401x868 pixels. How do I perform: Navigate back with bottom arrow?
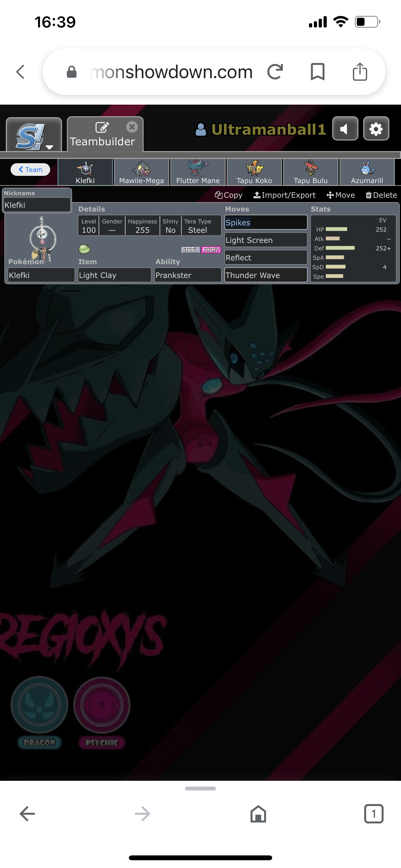point(27,814)
